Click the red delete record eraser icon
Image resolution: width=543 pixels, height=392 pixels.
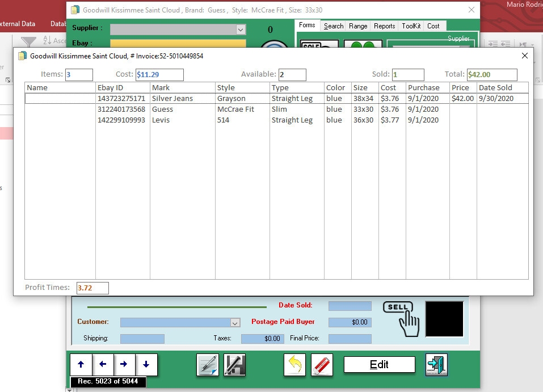[322, 365]
